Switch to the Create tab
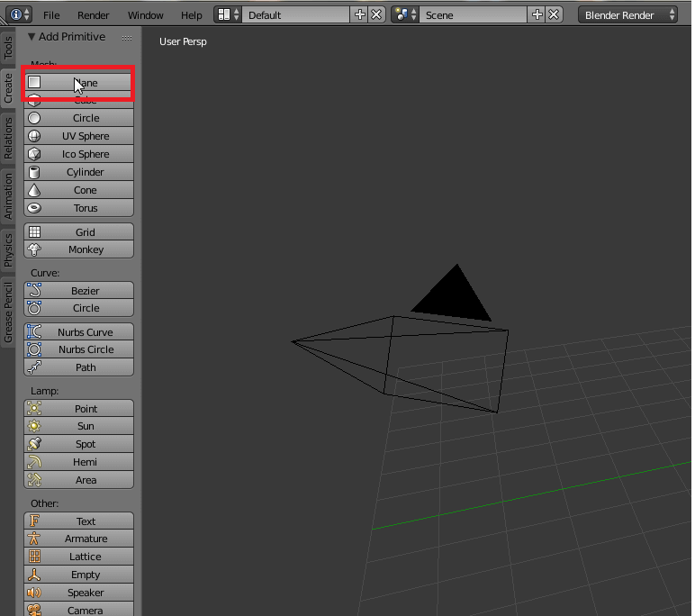Screen dimensions: 695x616 pyautogui.click(x=8, y=88)
